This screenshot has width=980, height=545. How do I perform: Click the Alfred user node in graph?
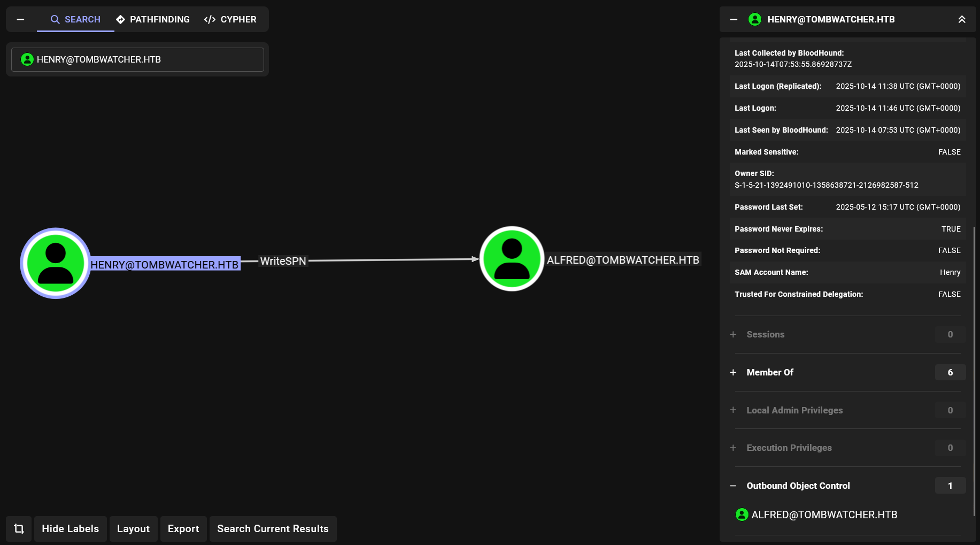[512, 259]
